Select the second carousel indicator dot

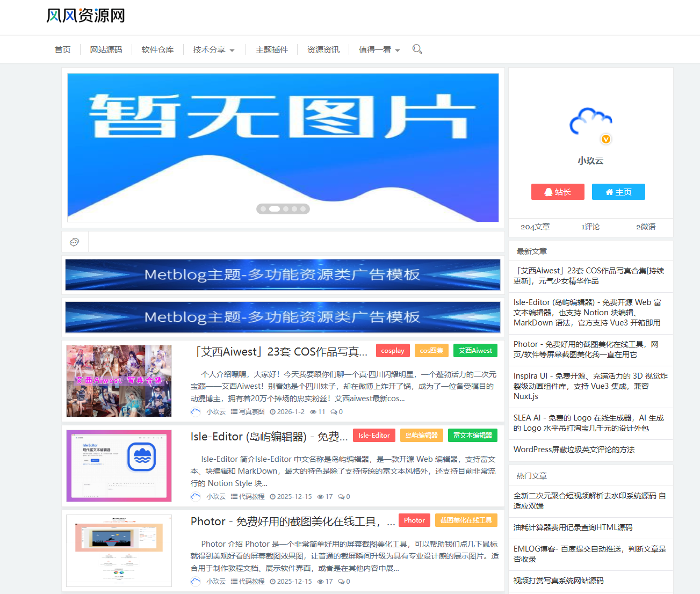point(273,209)
